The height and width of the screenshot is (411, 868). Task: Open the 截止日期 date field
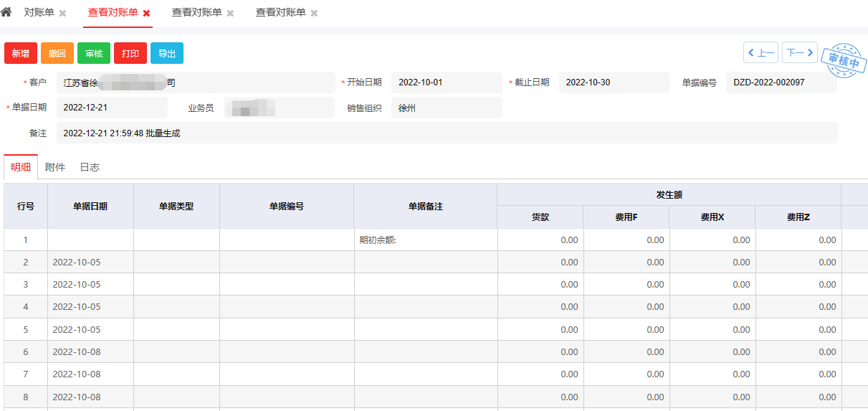tap(614, 82)
